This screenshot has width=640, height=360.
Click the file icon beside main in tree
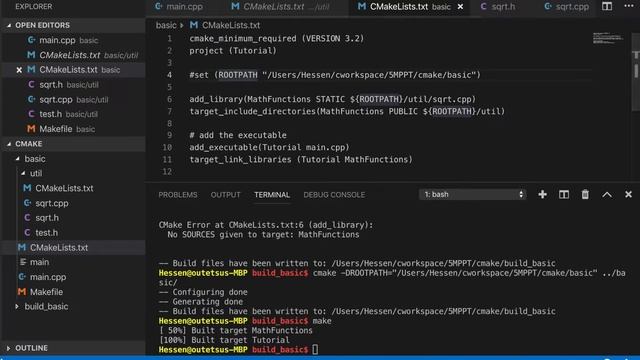(x=23, y=262)
